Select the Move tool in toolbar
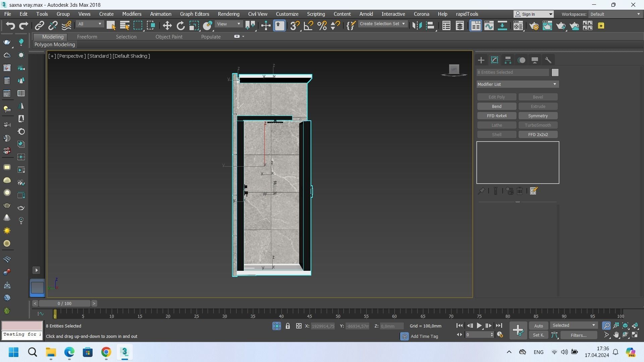The height and width of the screenshot is (362, 644). [167, 26]
